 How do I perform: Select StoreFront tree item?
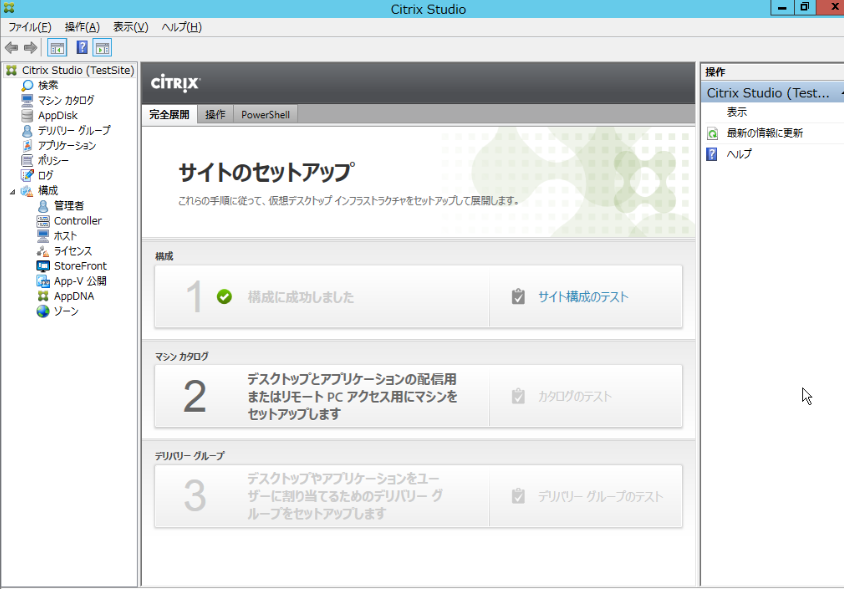[x=80, y=266]
